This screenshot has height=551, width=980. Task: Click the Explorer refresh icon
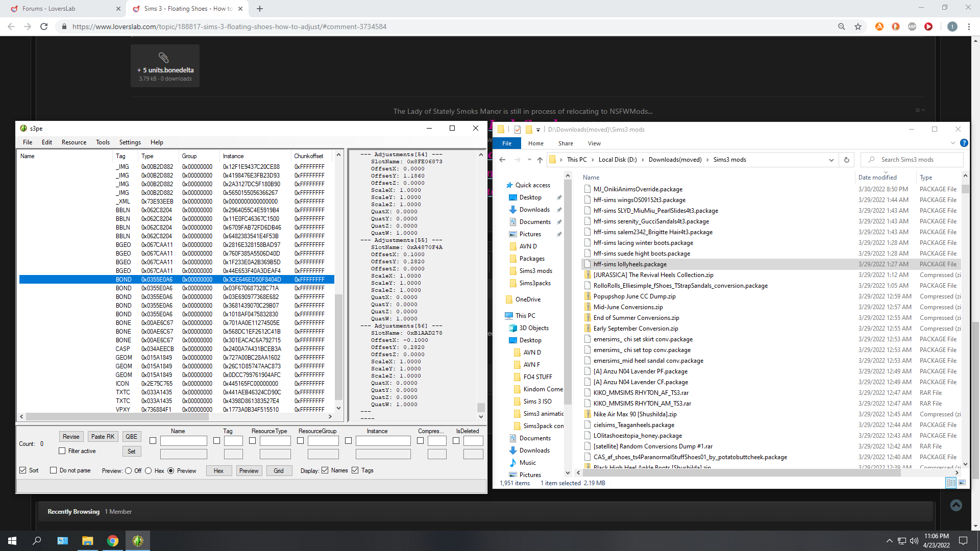pos(846,160)
